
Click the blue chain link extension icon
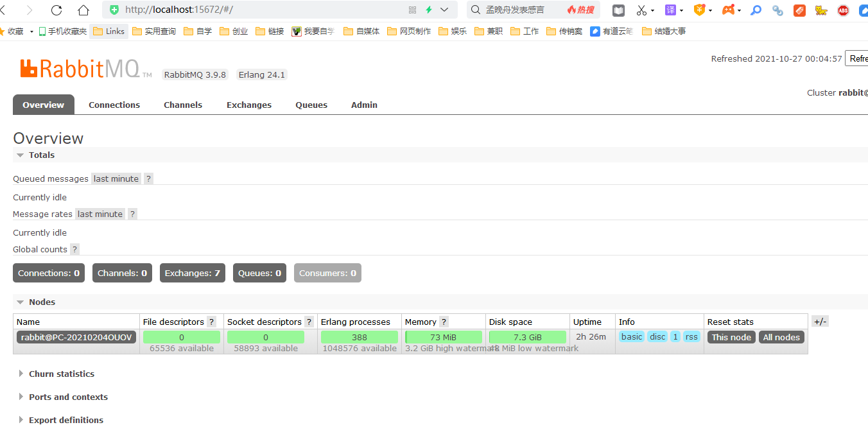coord(777,10)
